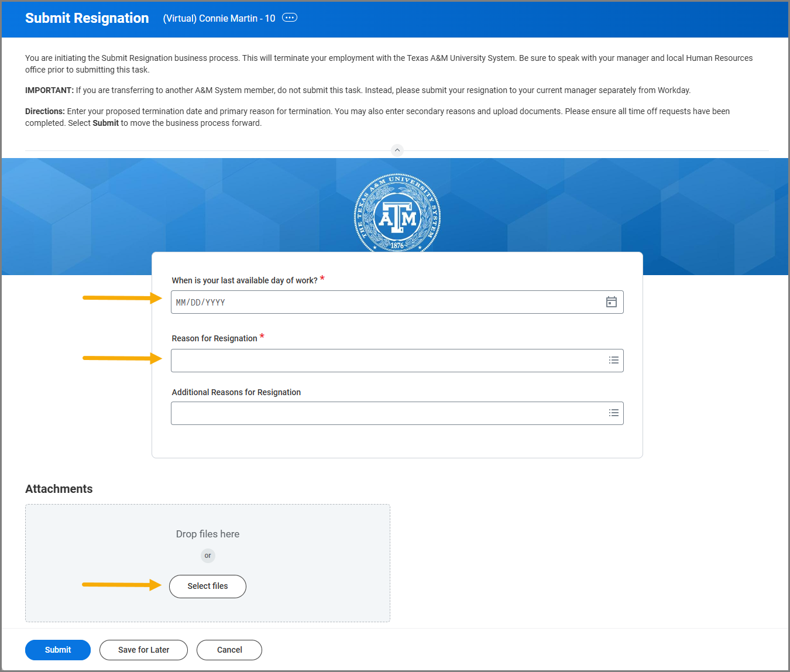Collapse the instructions with the chevron-up arrow
Screen dimensions: 790x672
coord(397,150)
